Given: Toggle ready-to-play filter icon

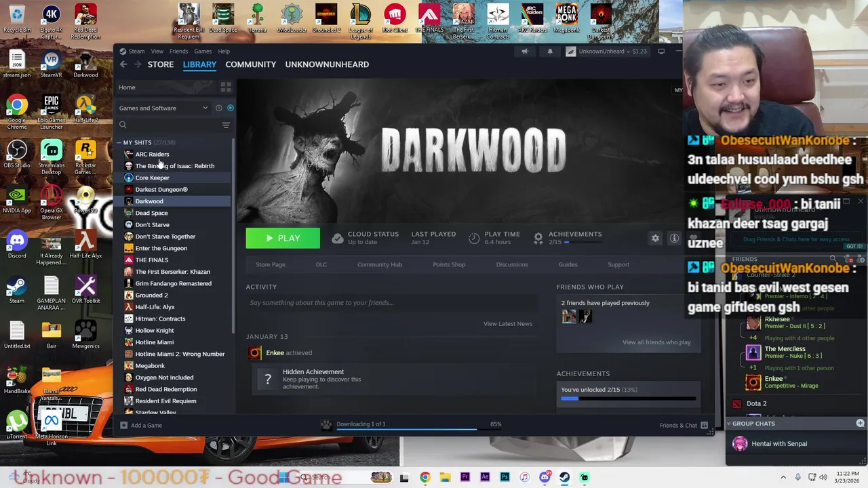Looking at the screenshot, I should [x=231, y=108].
